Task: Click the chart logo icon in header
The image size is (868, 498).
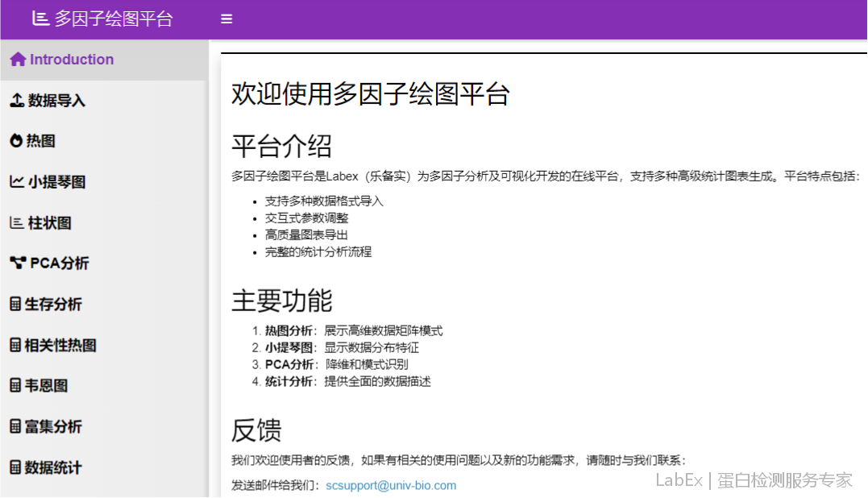Action: click(40, 19)
